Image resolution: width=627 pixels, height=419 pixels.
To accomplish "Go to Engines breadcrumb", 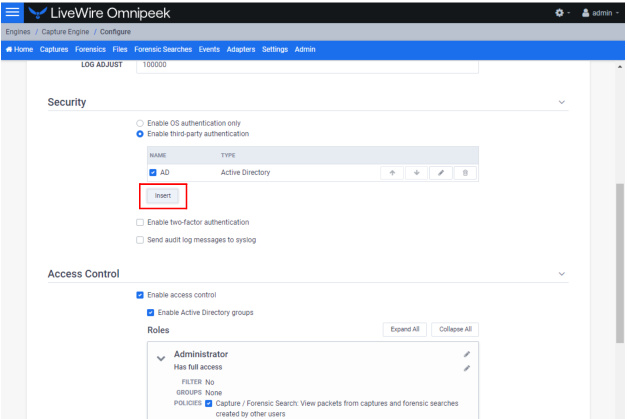I will pyautogui.click(x=18, y=32).
